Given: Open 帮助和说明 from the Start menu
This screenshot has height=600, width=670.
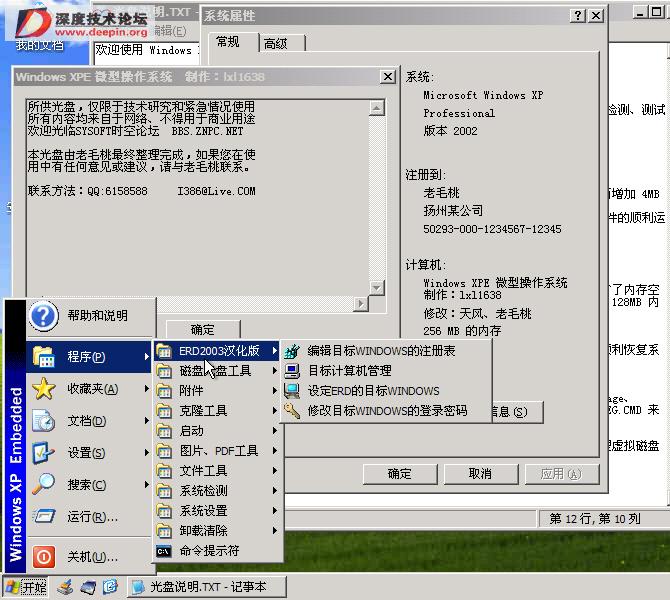Looking at the screenshot, I should pyautogui.click(x=90, y=316).
